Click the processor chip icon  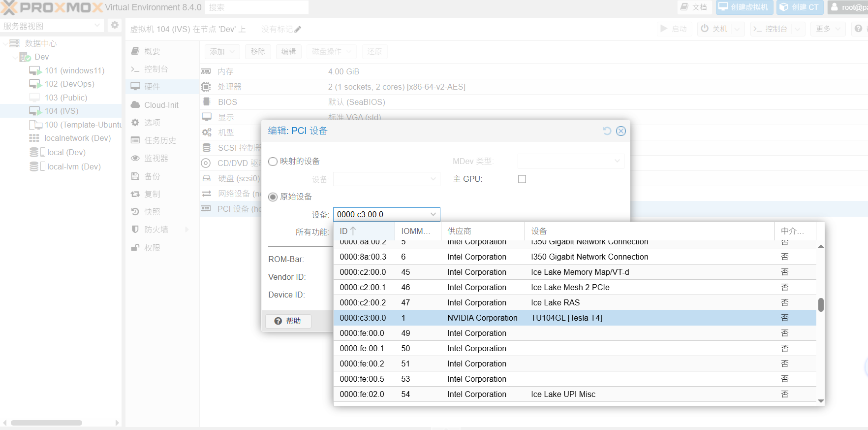206,87
